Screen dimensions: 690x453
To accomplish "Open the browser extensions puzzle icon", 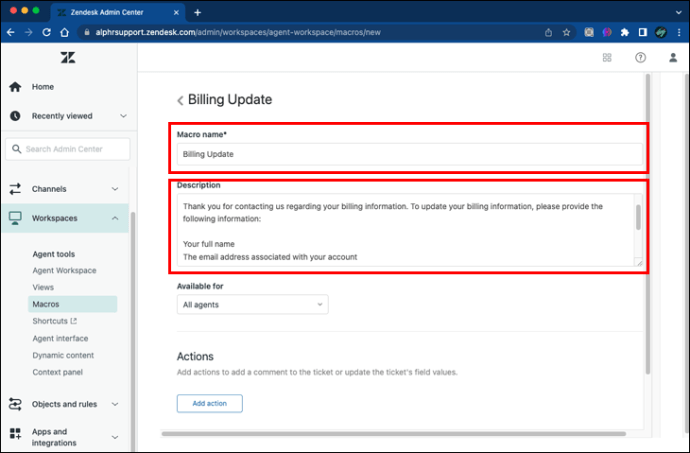I will point(624,32).
